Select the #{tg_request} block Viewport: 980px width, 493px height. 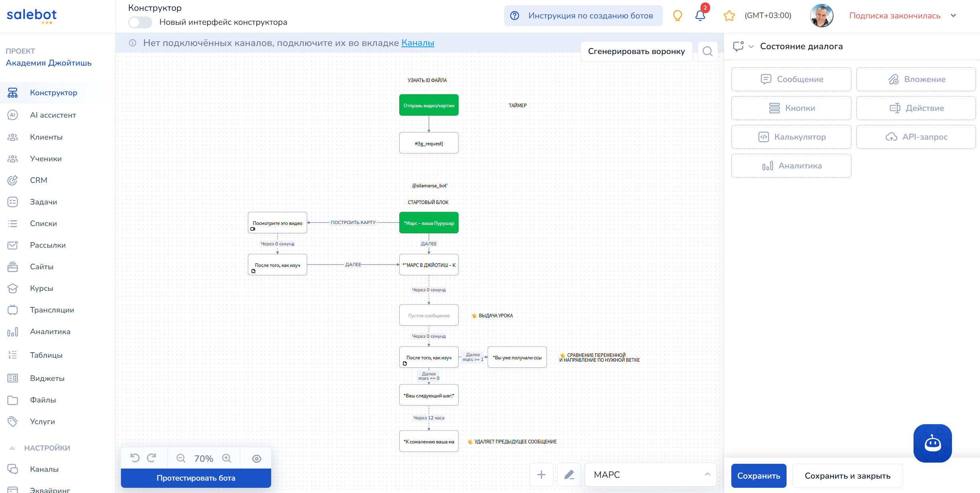click(429, 143)
